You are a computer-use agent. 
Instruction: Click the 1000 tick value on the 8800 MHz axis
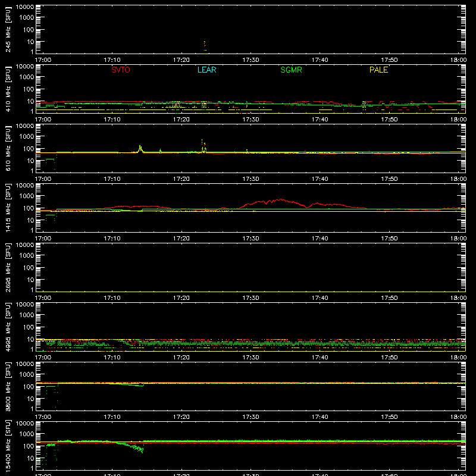point(27,375)
